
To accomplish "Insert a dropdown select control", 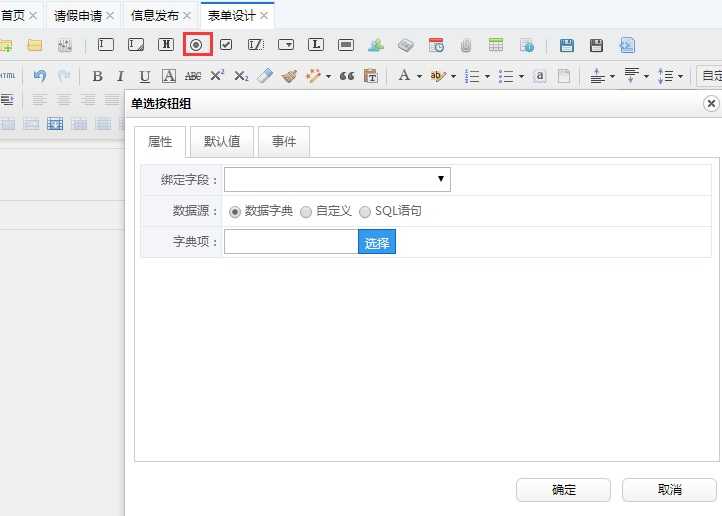I will (x=286, y=45).
